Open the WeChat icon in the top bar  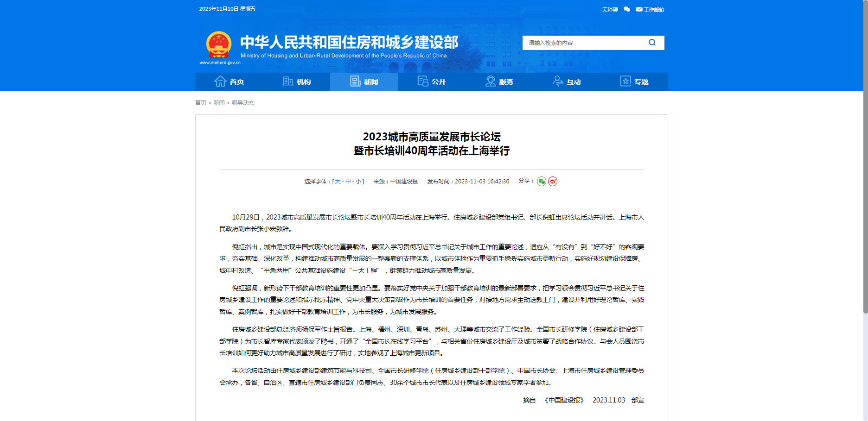(x=627, y=9)
